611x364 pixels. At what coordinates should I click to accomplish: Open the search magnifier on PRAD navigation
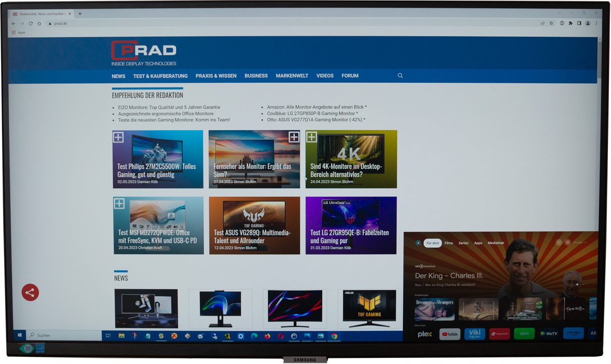click(x=400, y=76)
